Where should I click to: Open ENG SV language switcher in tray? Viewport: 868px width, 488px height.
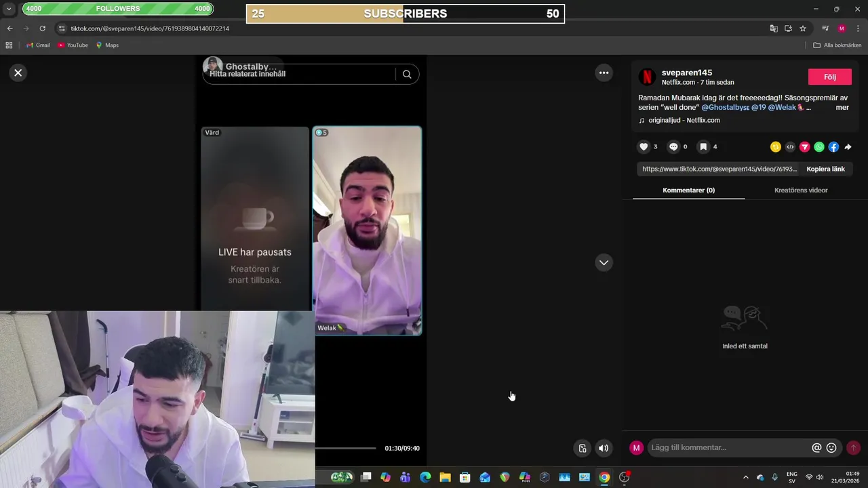coord(791,477)
